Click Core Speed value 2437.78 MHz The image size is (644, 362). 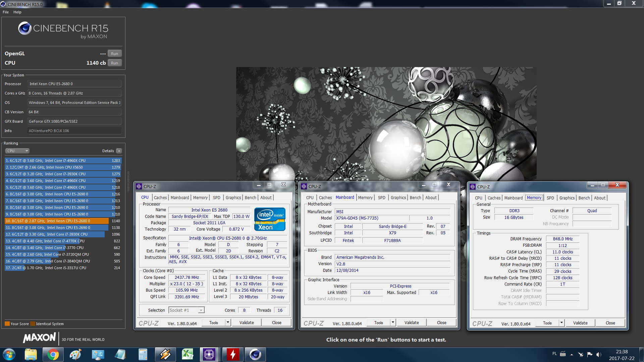(187, 278)
